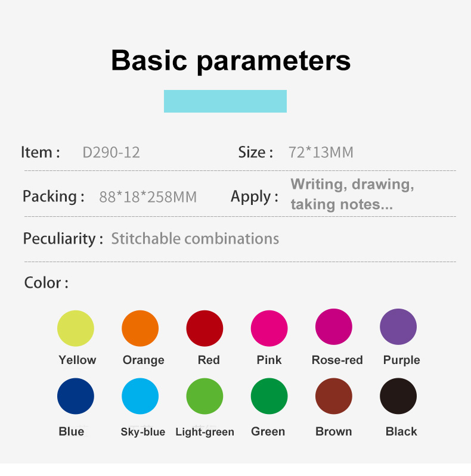Click the "Basic parameters" heading

pos(231,61)
